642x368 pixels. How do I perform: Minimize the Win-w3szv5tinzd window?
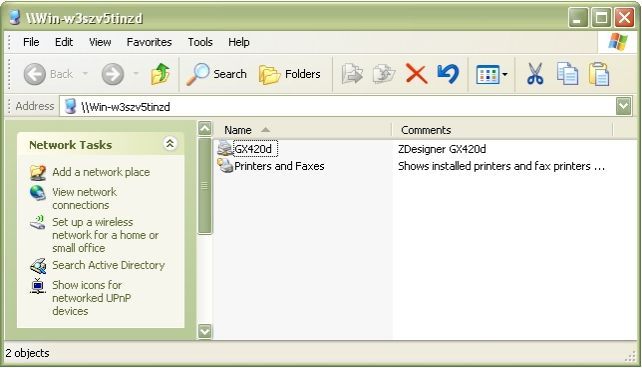tap(577, 18)
